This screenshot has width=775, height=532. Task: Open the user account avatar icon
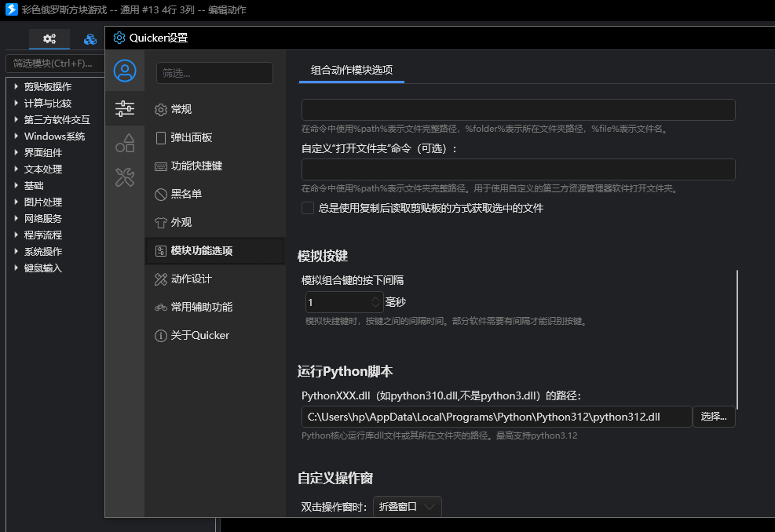tap(125, 71)
